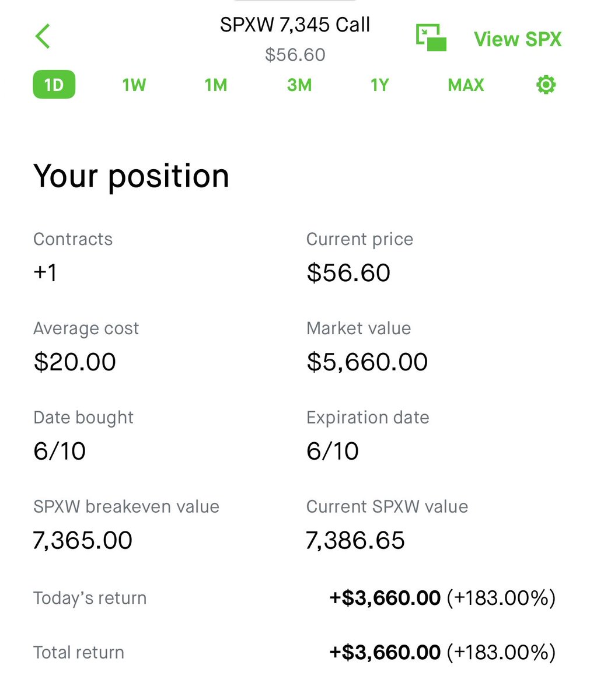Tap the Today's return row
This screenshot has height=700, width=590.
pyautogui.click(x=295, y=598)
